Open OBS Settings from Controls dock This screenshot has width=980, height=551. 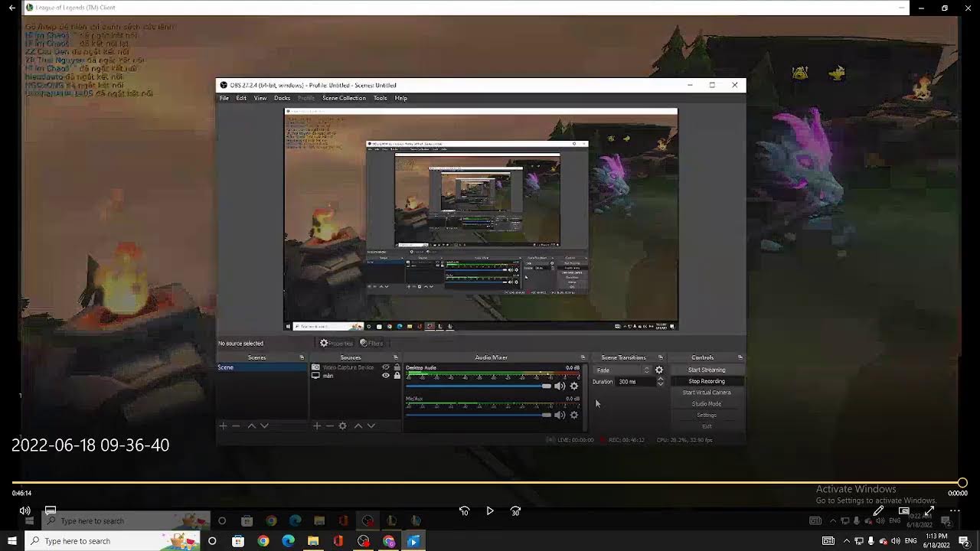[707, 415]
